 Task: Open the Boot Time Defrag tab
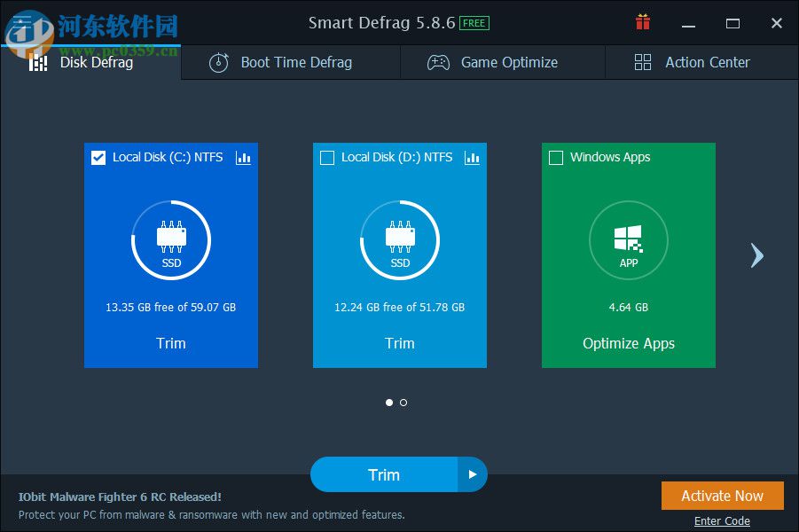(296, 62)
